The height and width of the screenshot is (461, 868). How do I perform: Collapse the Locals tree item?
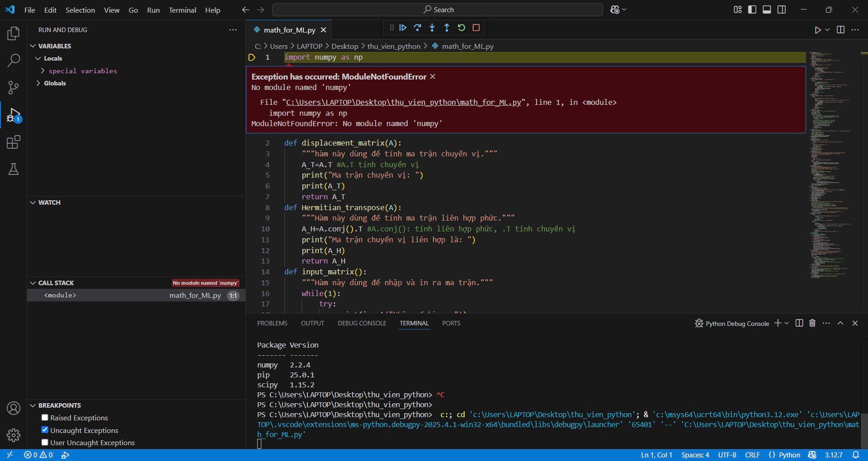pos(38,58)
